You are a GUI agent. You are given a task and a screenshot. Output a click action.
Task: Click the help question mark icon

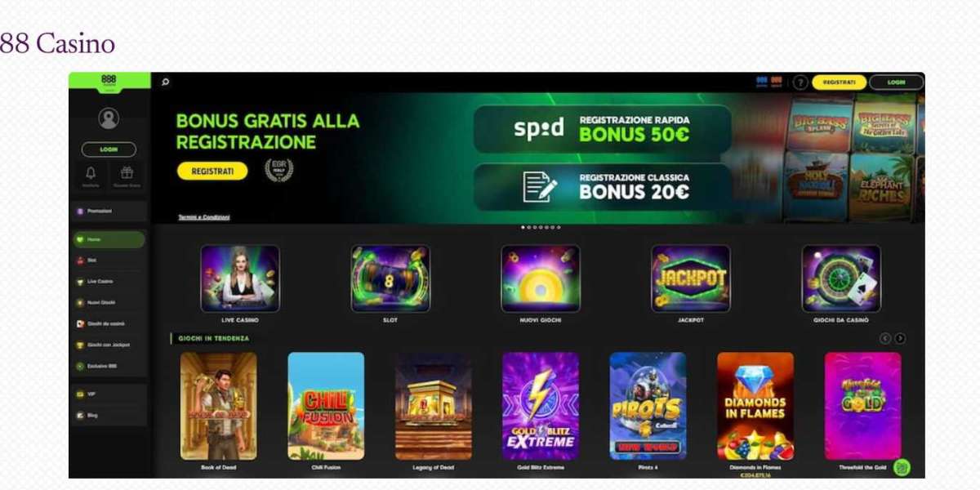(800, 82)
